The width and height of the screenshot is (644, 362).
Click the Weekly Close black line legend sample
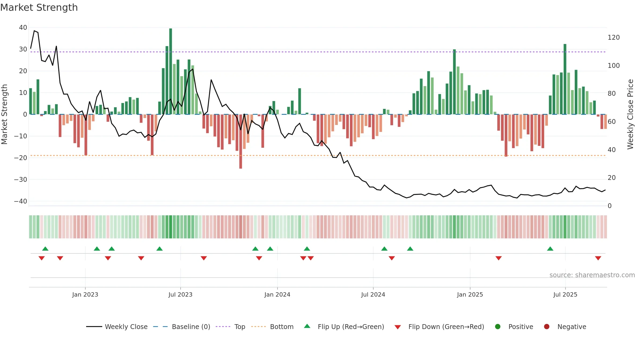94,327
